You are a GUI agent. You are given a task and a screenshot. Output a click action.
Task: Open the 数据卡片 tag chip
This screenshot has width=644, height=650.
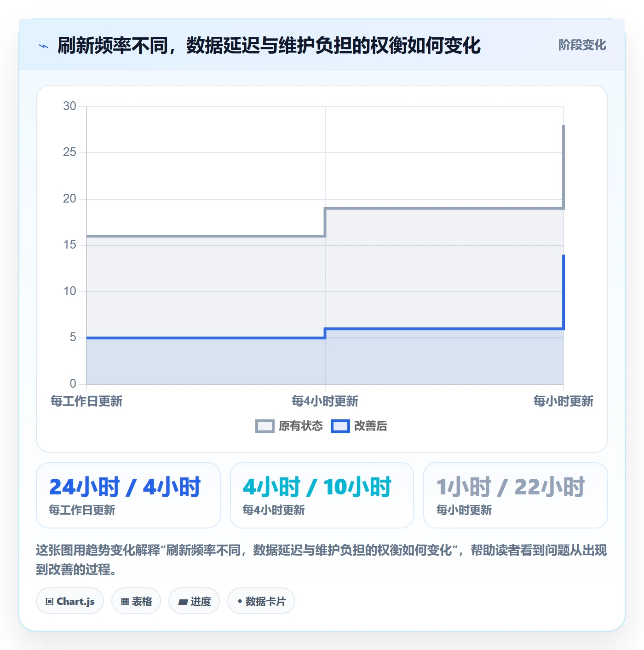[x=261, y=601]
